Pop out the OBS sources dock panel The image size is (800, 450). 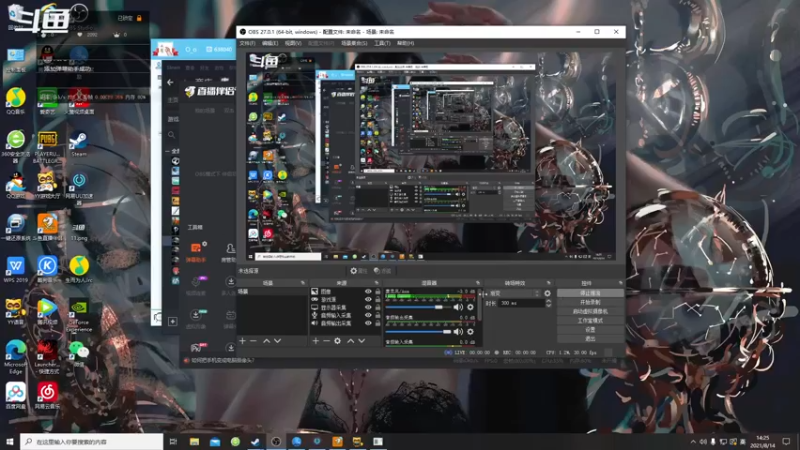click(377, 283)
